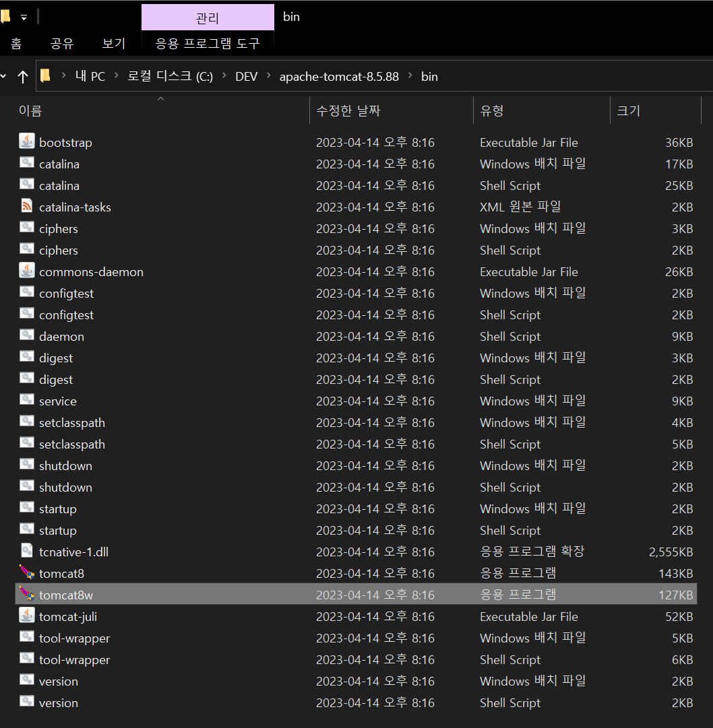713x728 pixels.
Task: Click the tomcat8 application icon
Action: [x=27, y=572]
